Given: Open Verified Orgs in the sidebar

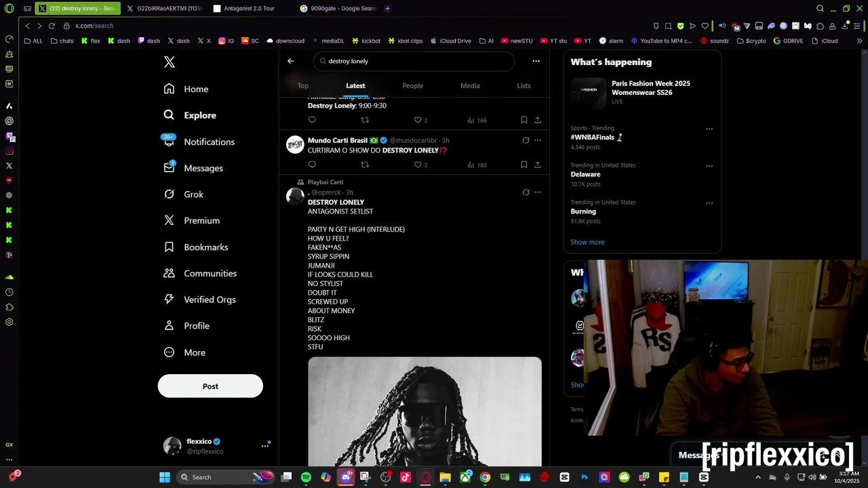Looking at the screenshot, I should 199,300.
